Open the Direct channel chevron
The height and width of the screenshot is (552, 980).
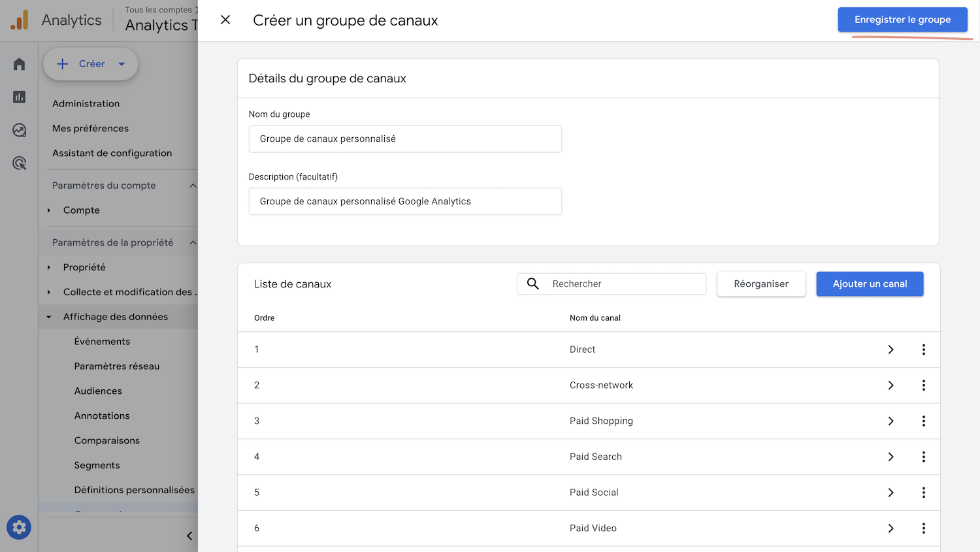tap(890, 349)
